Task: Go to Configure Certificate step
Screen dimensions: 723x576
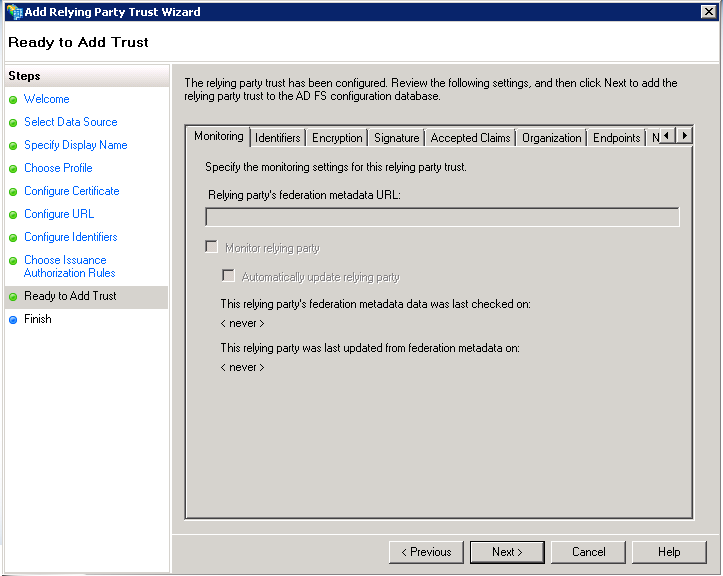Action: (x=71, y=191)
